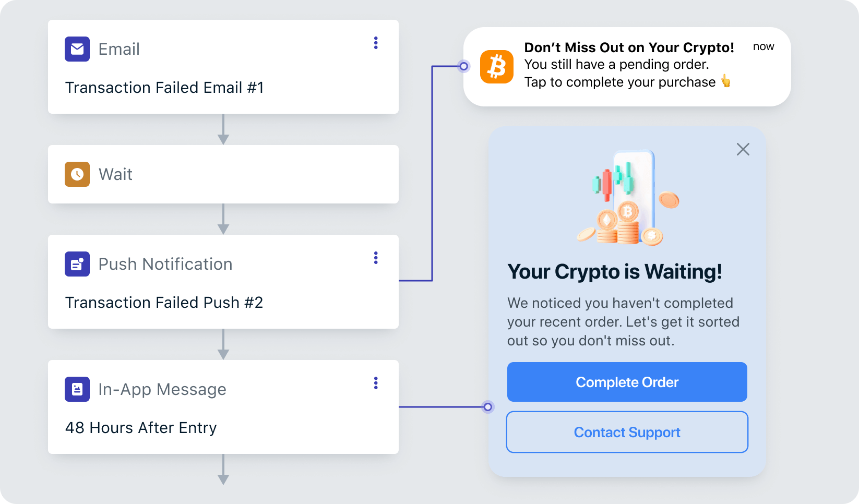Dismiss the Your Crypto is Waiting modal

[x=743, y=149]
